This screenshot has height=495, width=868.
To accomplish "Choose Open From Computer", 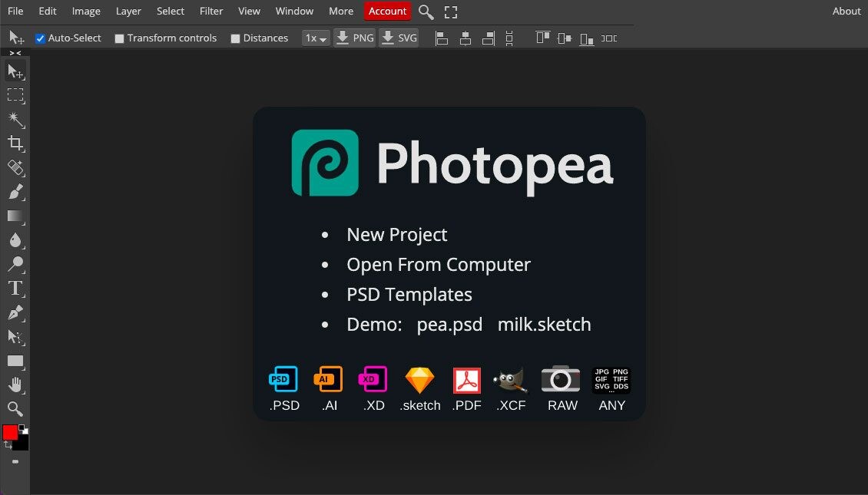I will (439, 264).
